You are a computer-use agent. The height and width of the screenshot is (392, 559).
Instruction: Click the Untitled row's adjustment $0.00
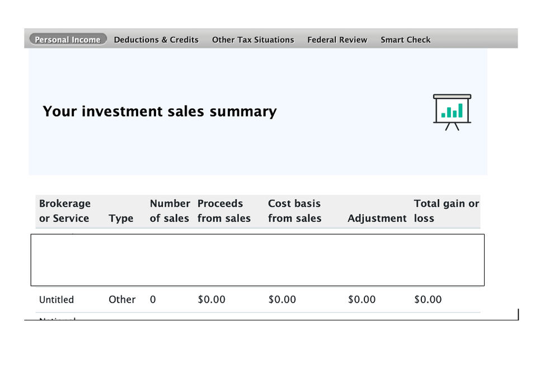point(361,300)
